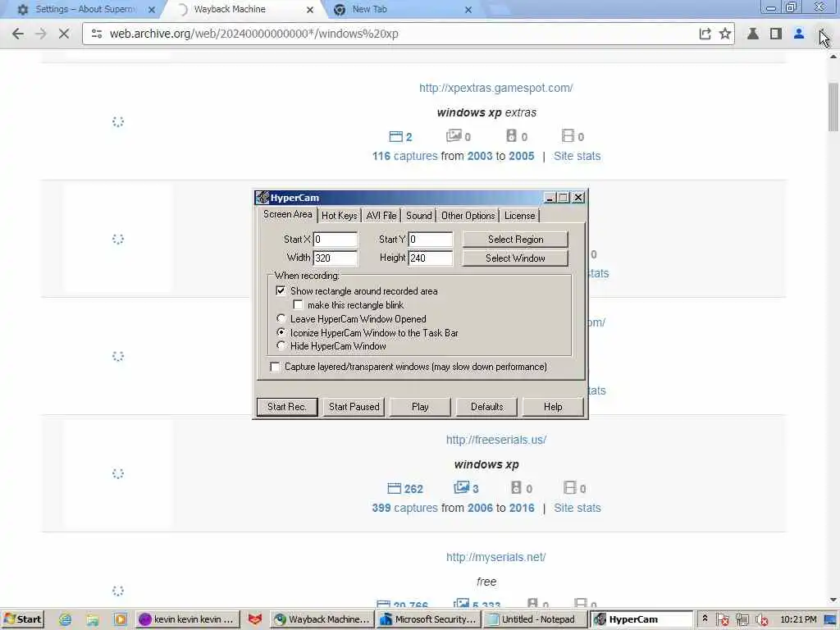Go back using the browser back arrow

pyautogui.click(x=18, y=34)
